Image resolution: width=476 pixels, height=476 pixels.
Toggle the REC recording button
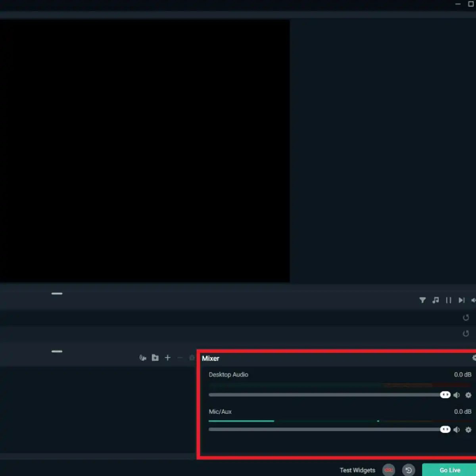click(x=389, y=470)
